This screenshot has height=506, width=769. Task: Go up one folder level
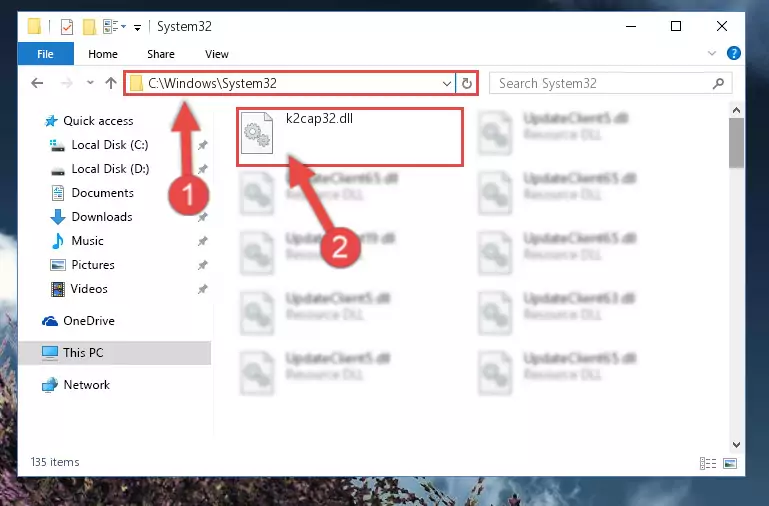pos(111,83)
